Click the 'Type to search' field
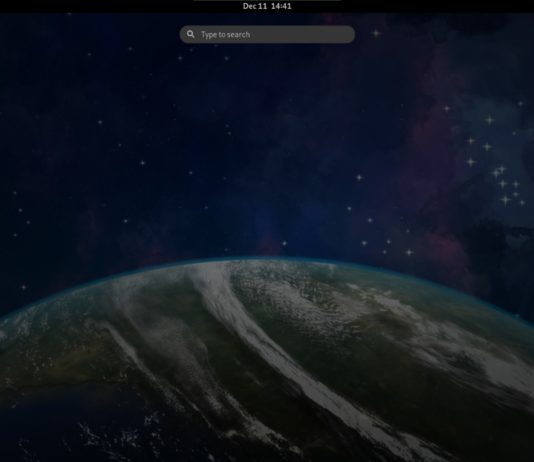The image size is (534, 462). pos(267,34)
